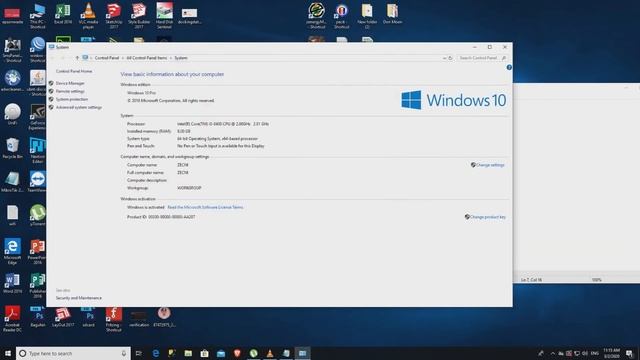Image resolution: width=640 pixels, height=360 pixels.
Task: Select All Control Panel Items breadcrumb
Action: (147, 58)
